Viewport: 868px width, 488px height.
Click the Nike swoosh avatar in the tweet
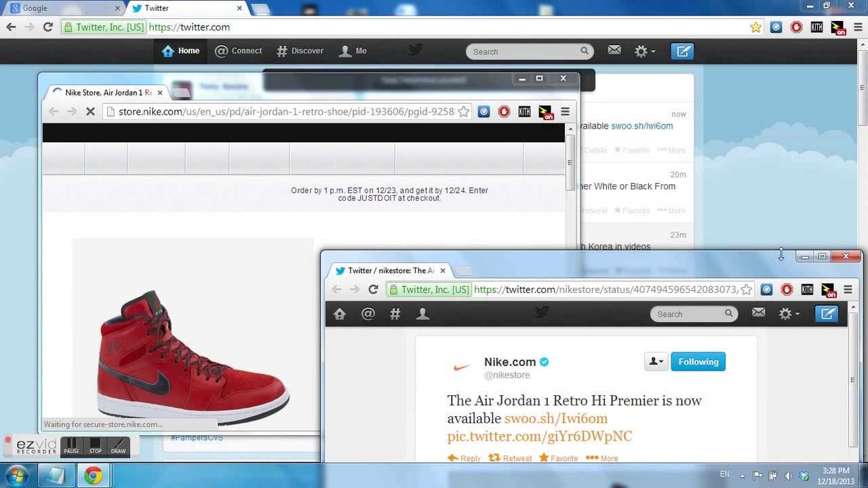click(461, 367)
